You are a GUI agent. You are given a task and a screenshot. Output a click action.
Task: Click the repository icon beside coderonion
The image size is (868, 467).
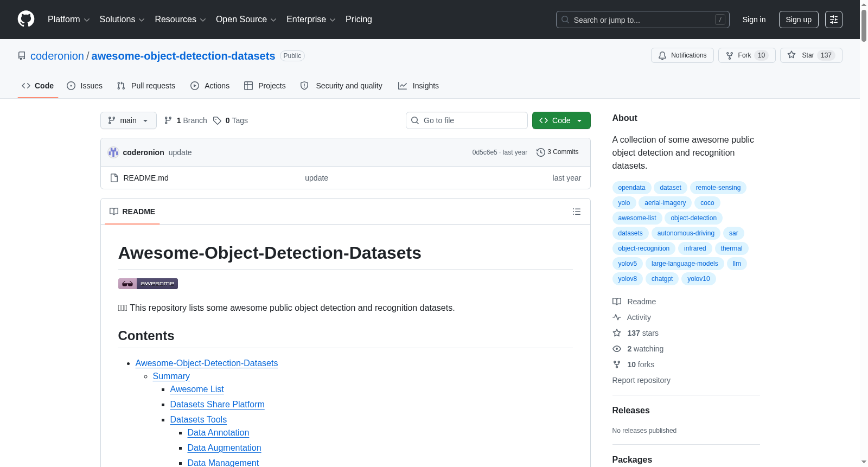22,56
